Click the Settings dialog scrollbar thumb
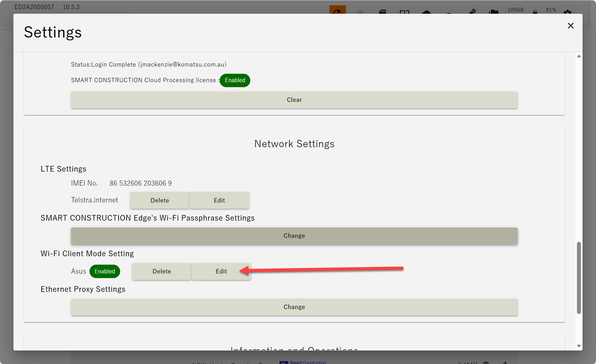The height and width of the screenshot is (364, 596). pos(579,277)
